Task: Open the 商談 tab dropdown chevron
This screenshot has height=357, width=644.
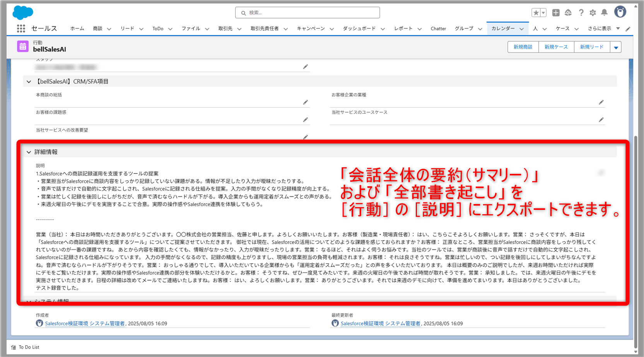Action: pos(109,29)
